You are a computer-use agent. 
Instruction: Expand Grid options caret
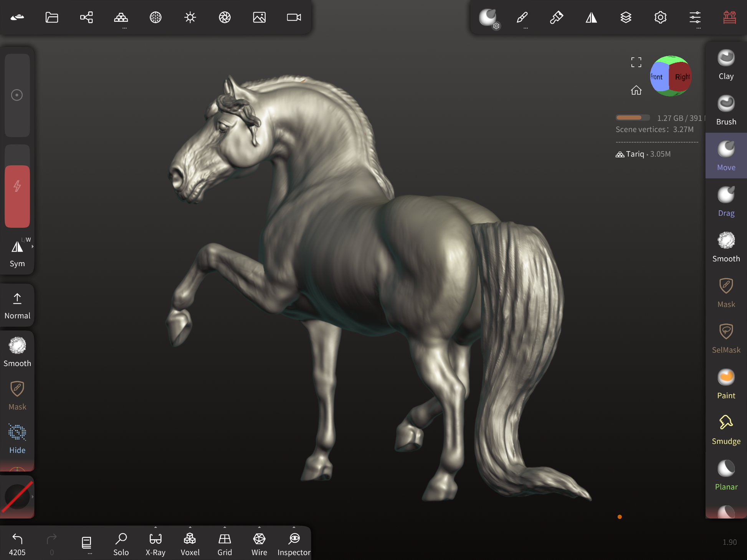tap(225, 527)
